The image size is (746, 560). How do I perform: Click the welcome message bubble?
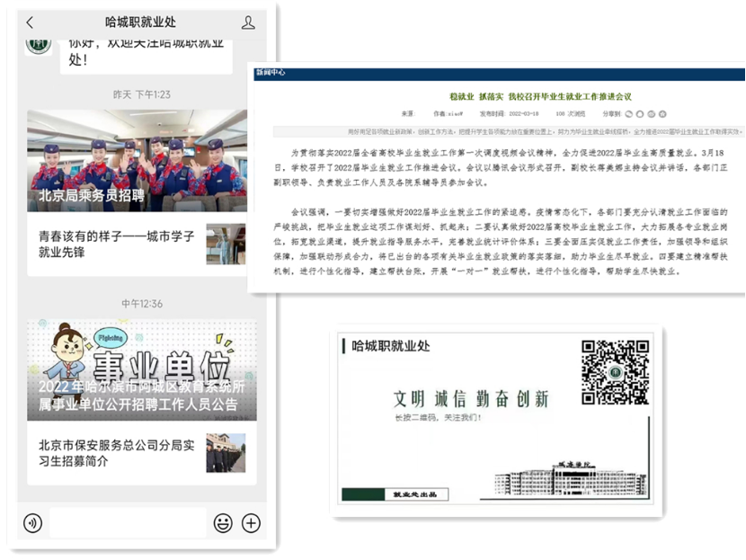[147, 56]
